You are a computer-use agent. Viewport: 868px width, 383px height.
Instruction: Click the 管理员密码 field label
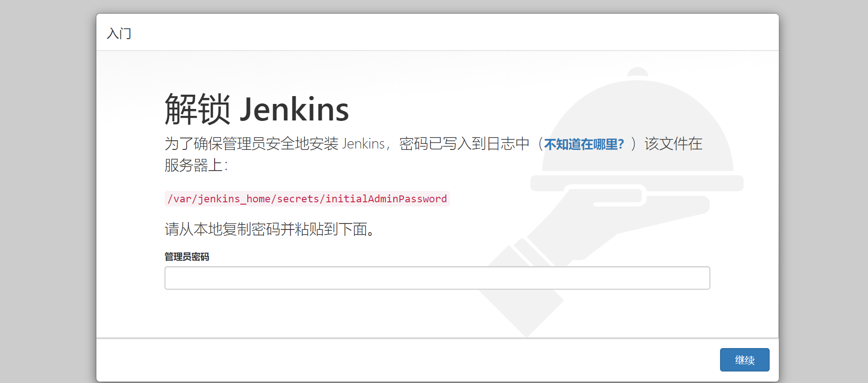pyautogui.click(x=187, y=257)
